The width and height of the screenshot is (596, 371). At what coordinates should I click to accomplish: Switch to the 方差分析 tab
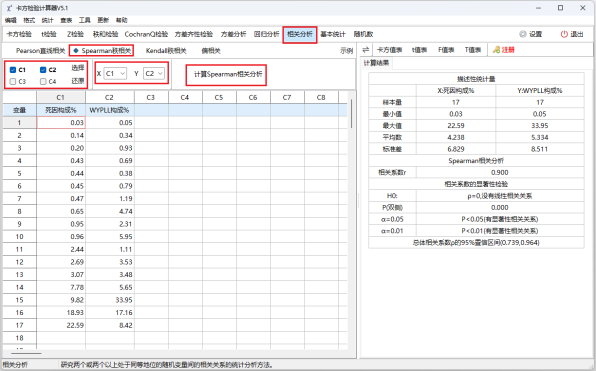[x=233, y=34]
